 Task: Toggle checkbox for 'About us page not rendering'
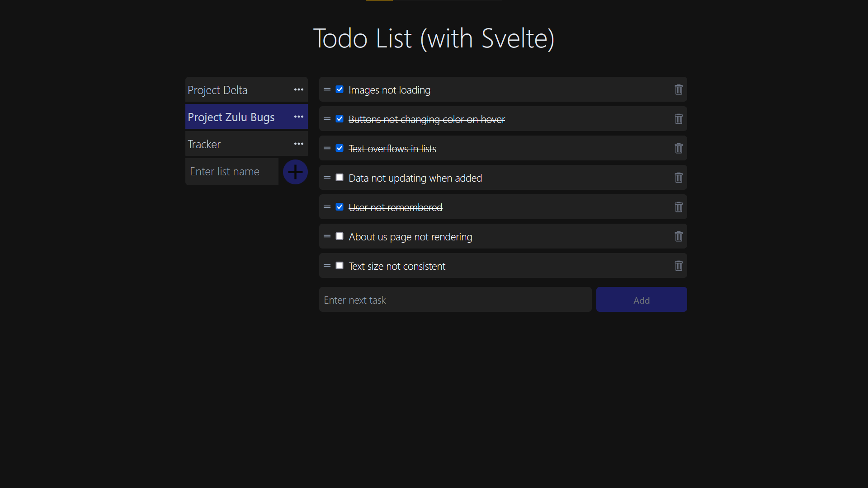coord(339,236)
